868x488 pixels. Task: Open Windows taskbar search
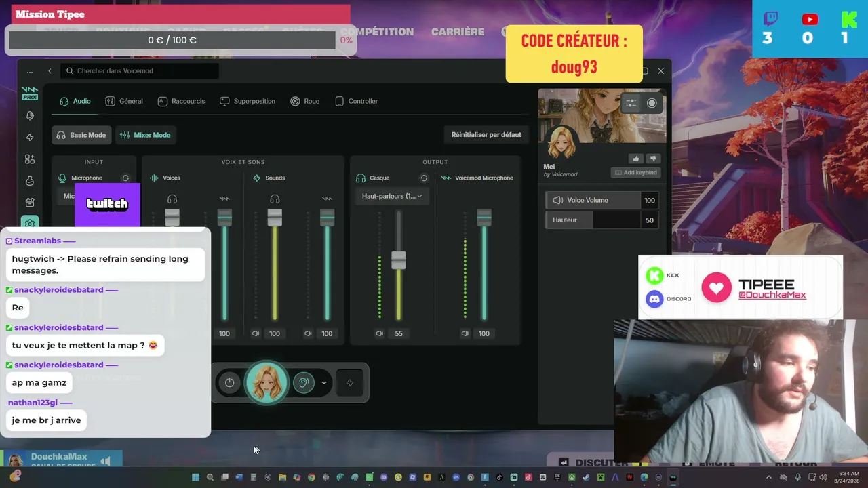(210, 477)
